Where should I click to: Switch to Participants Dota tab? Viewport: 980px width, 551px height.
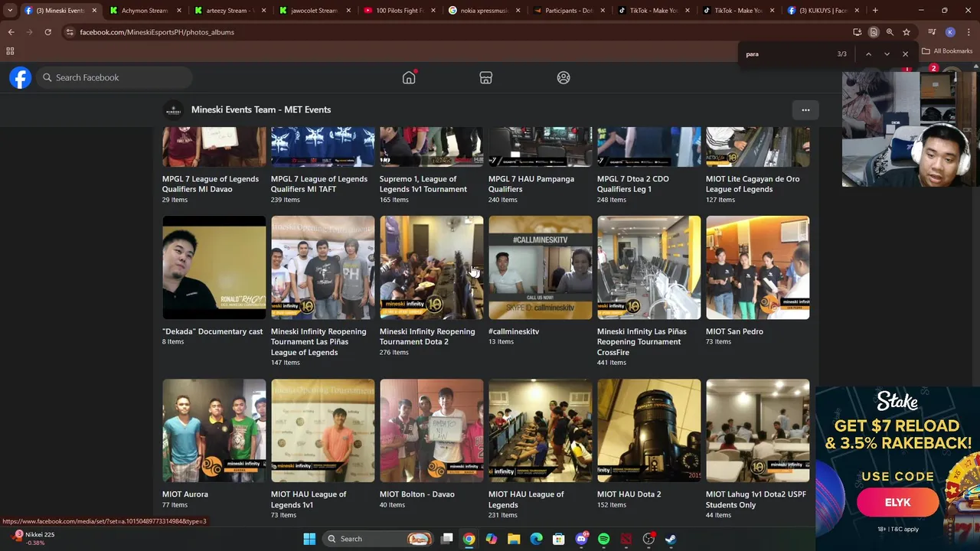(567, 11)
